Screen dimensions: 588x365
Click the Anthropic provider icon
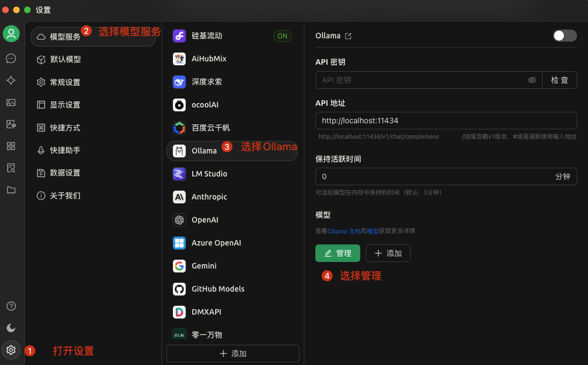point(179,197)
